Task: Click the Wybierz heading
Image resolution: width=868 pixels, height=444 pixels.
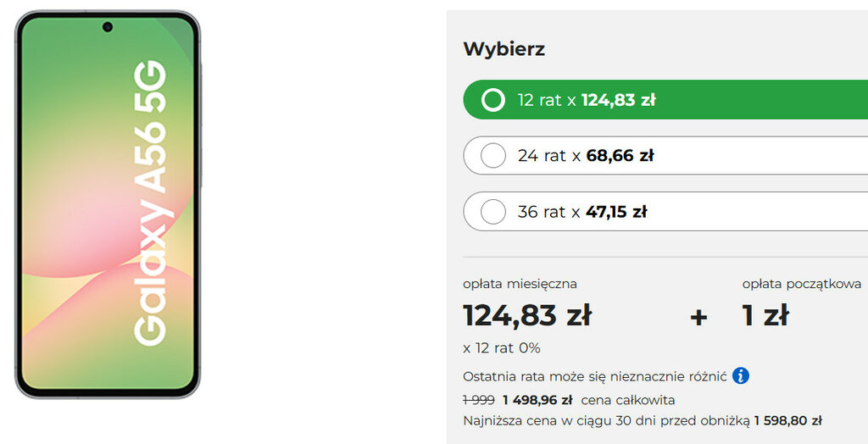Action: click(504, 49)
